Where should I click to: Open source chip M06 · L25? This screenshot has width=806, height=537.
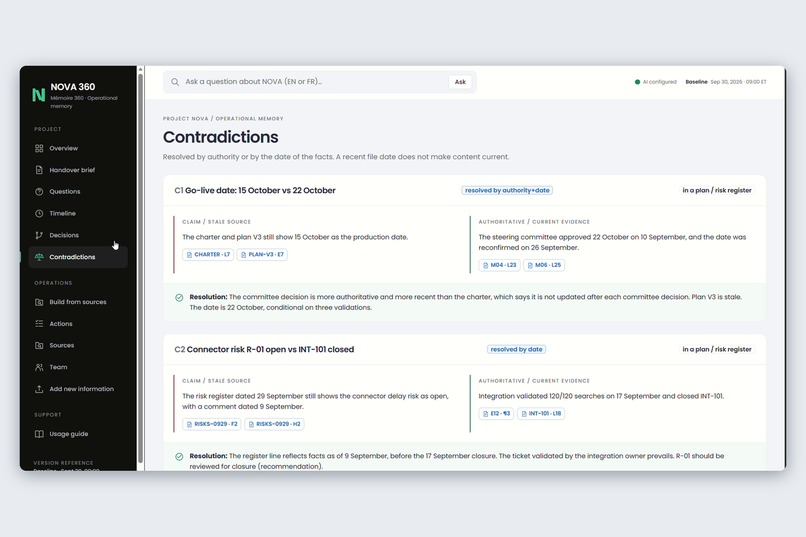(544, 265)
